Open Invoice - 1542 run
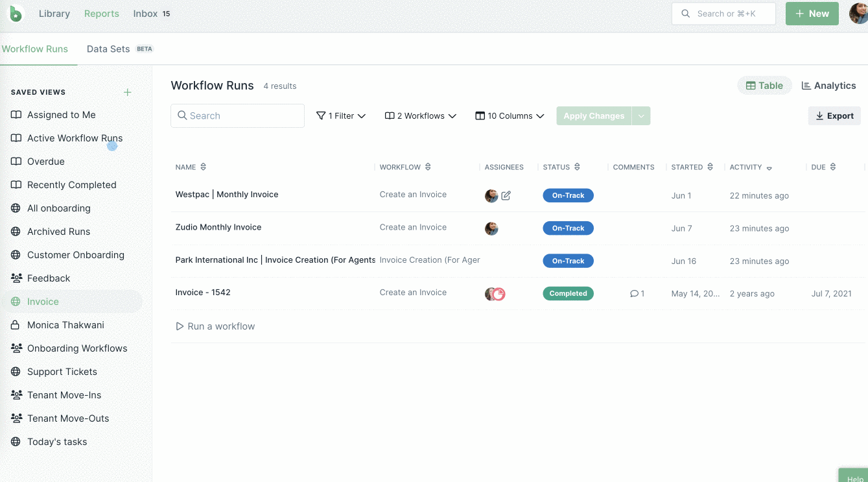 pyautogui.click(x=203, y=293)
